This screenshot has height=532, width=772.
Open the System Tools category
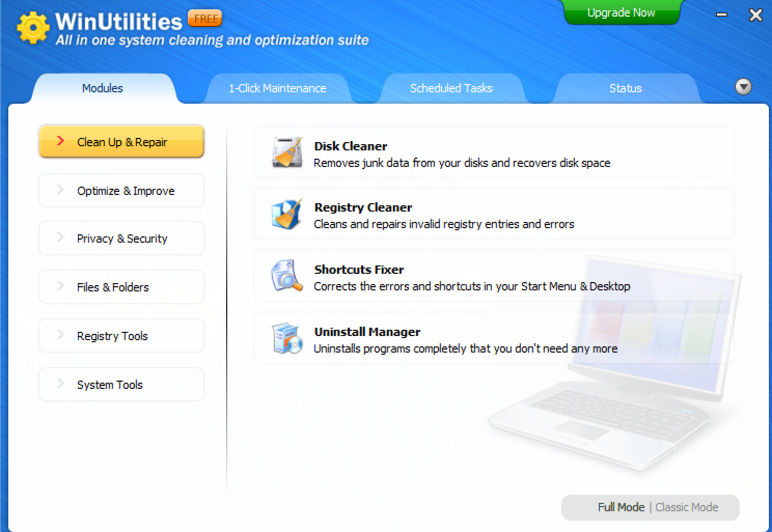[x=121, y=384]
